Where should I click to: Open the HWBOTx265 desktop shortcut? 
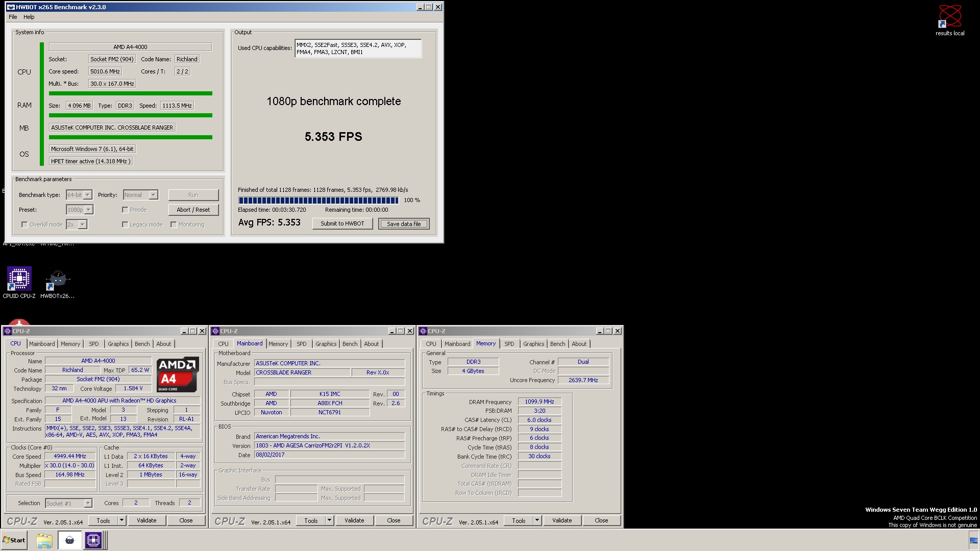57,282
